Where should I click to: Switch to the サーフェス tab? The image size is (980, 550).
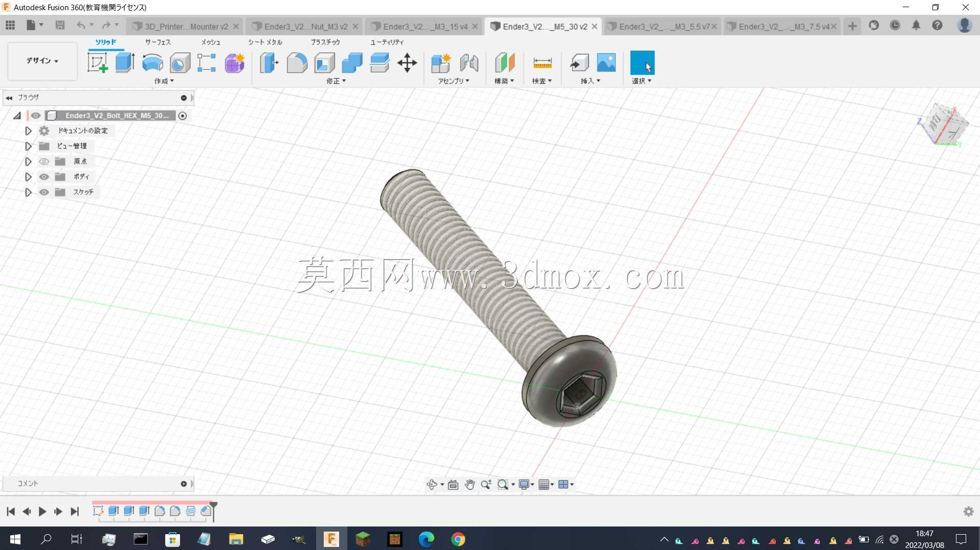click(x=158, y=42)
